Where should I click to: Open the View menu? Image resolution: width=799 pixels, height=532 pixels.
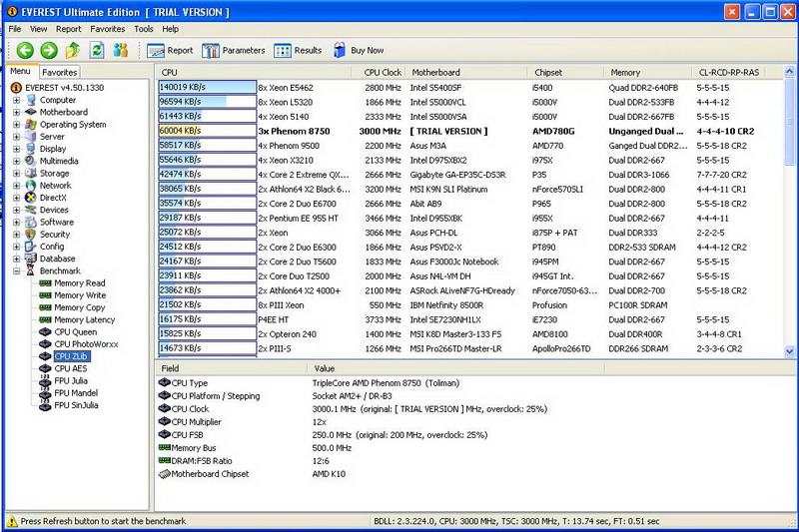(38, 29)
